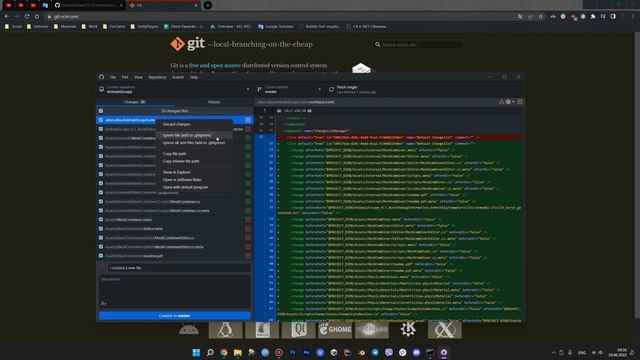This screenshot has width=640, height=360.
Task: Uncheck the MeshCombinerEditor.cs file checkbox
Action: tap(101, 238)
